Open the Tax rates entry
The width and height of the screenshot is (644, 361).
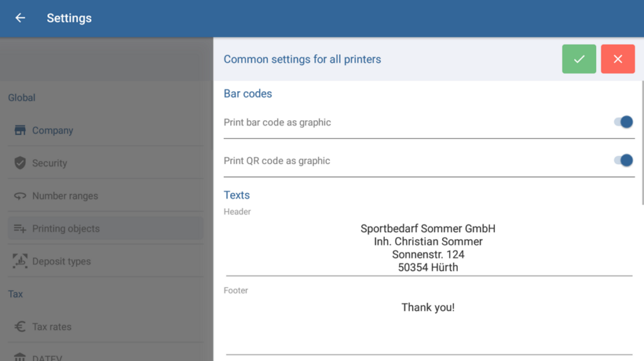point(52,327)
